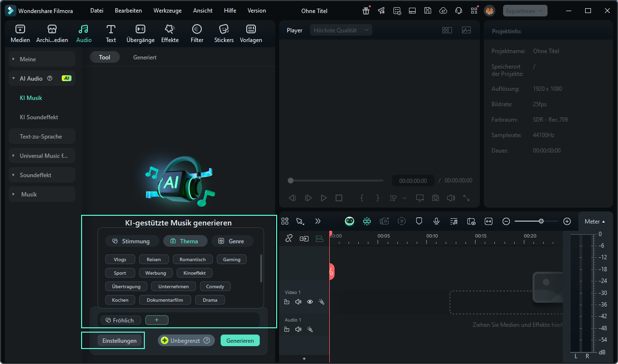Open the Werkzeuge menu
The height and width of the screenshot is (364, 618).
168,11
